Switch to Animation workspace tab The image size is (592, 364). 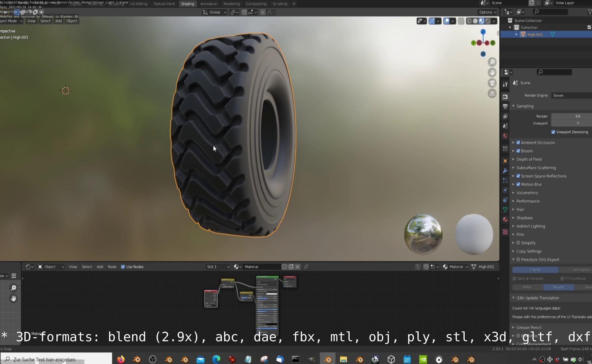click(x=209, y=4)
